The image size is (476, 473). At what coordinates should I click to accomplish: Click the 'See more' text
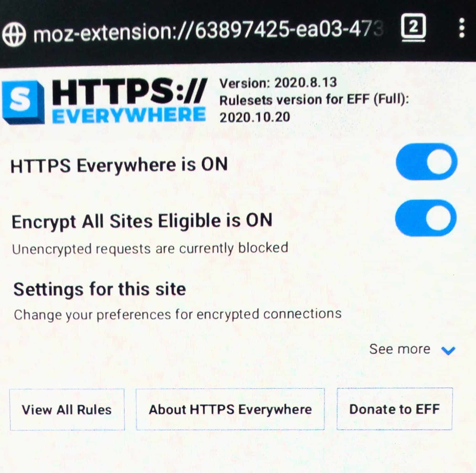[400, 349]
